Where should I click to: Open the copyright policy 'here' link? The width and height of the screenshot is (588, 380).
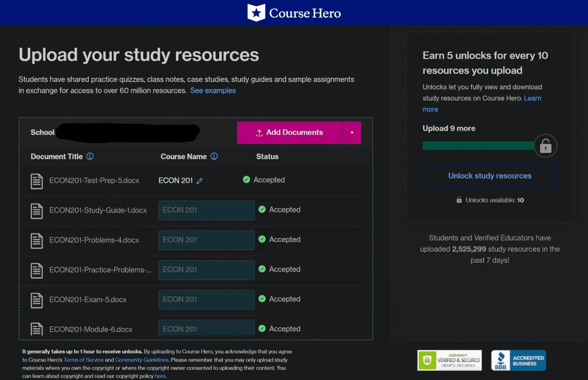(160, 376)
